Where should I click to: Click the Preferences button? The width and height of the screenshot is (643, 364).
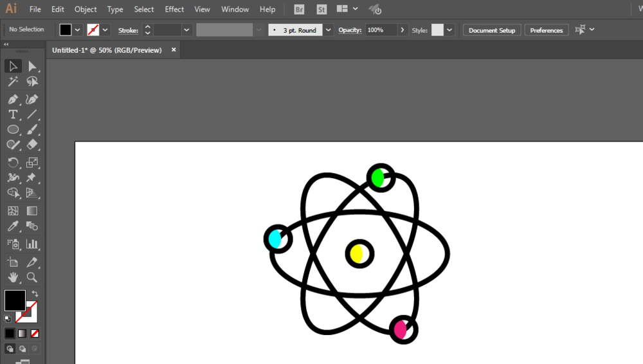pos(546,30)
